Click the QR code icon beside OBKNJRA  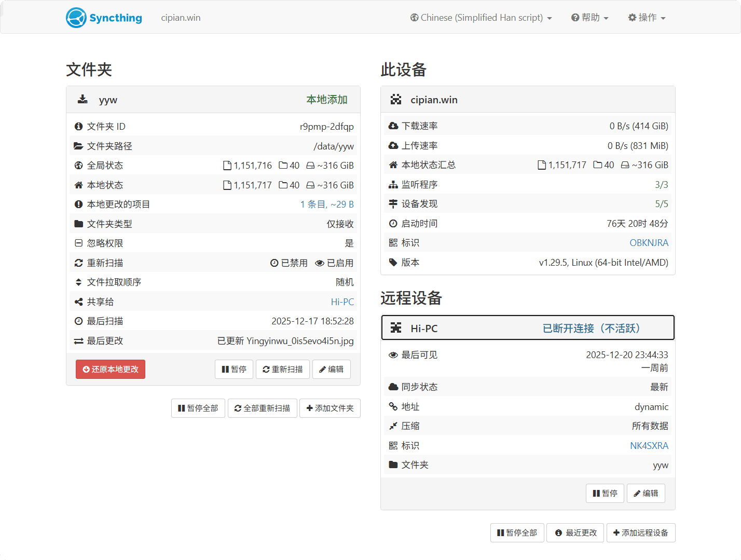click(x=393, y=243)
